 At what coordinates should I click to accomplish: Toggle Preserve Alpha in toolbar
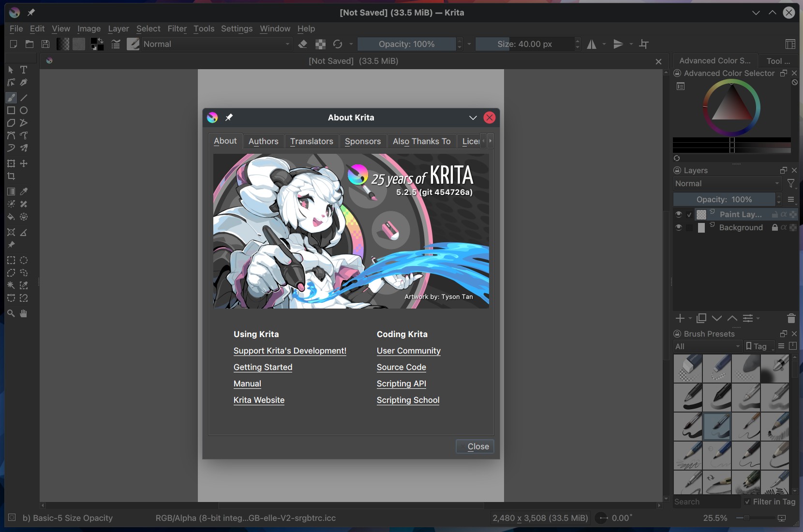(x=320, y=44)
